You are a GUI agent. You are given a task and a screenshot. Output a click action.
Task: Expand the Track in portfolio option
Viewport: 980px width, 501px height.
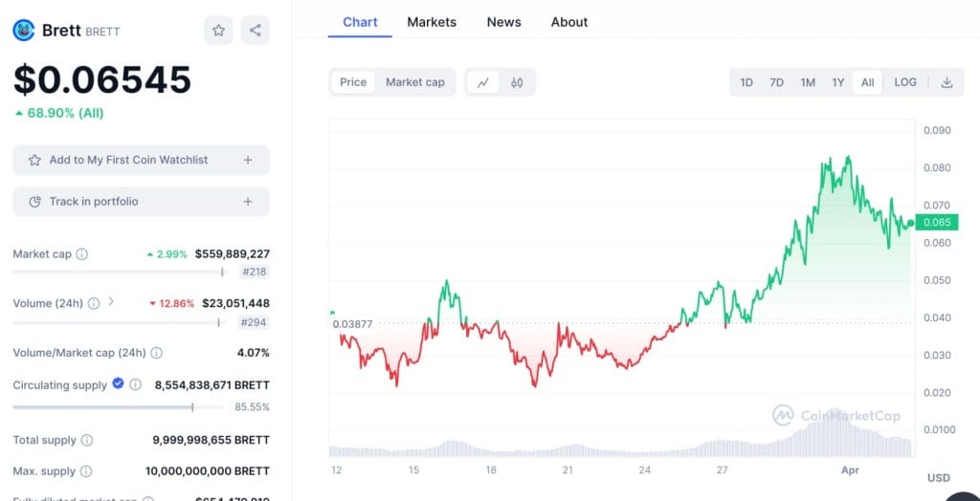[248, 202]
